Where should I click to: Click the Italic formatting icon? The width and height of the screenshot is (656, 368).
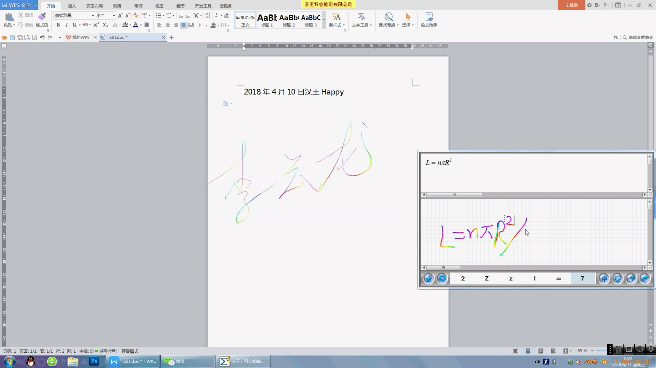pyautogui.click(x=66, y=25)
